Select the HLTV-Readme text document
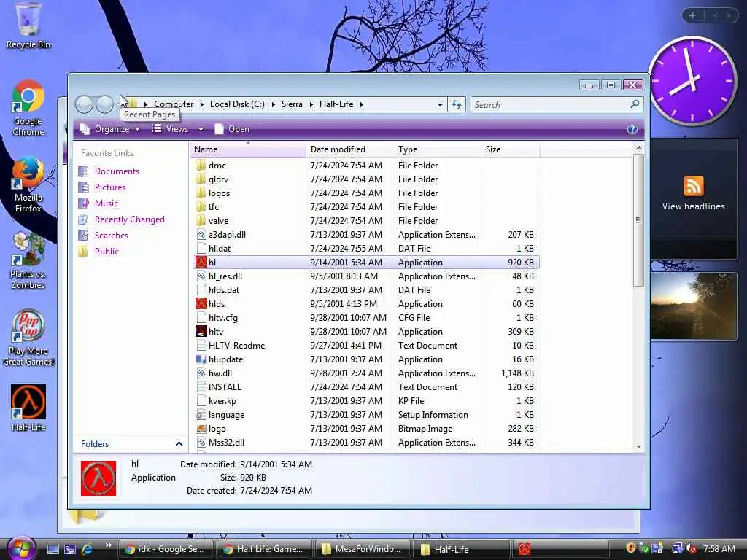747x560 pixels. (366, 345)
